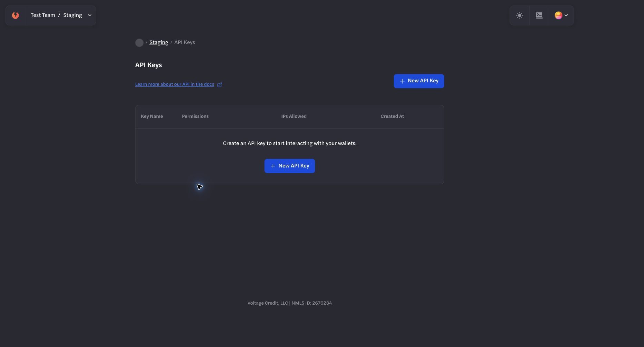
Task: Click the Permissions column header
Action: (x=195, y=116)
